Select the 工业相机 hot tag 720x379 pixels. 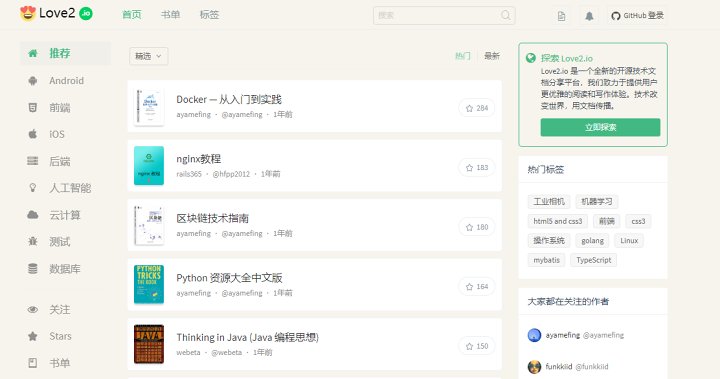click(x=549, y=202)
